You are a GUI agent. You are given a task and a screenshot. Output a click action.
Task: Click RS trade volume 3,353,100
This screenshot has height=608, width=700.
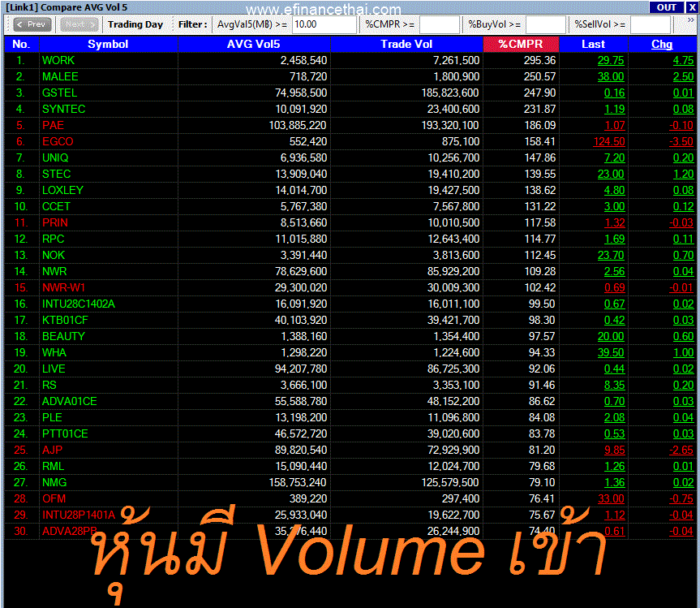(456, 385)
